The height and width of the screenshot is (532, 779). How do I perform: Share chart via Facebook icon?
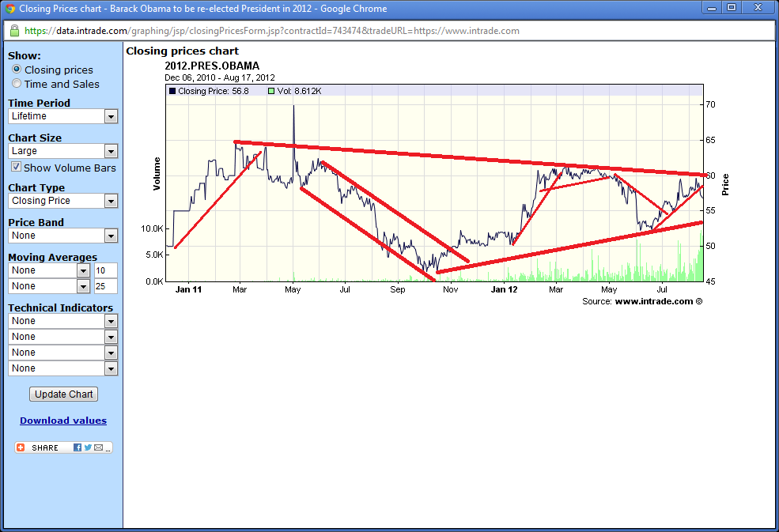77,447
